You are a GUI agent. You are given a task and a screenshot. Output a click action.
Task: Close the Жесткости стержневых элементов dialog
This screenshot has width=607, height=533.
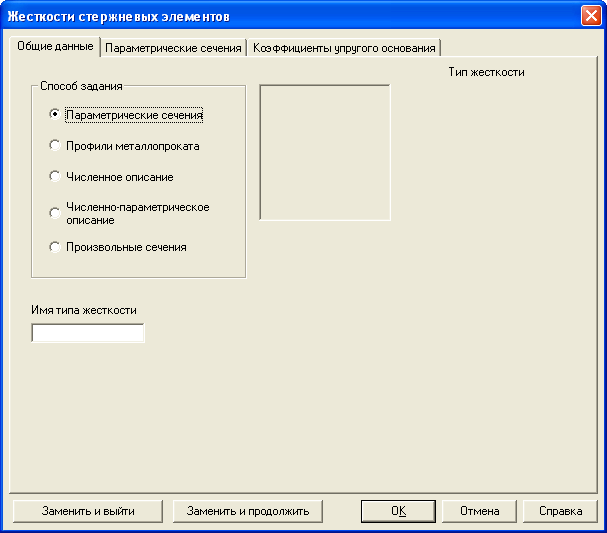(591, 16)
